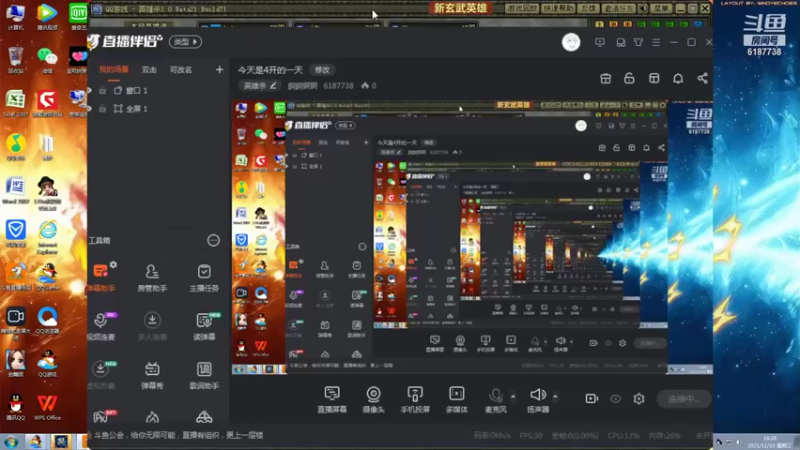Add 直播屏幕 screen capture source
This screenshot has height=450, width=800.
(332, 399)
